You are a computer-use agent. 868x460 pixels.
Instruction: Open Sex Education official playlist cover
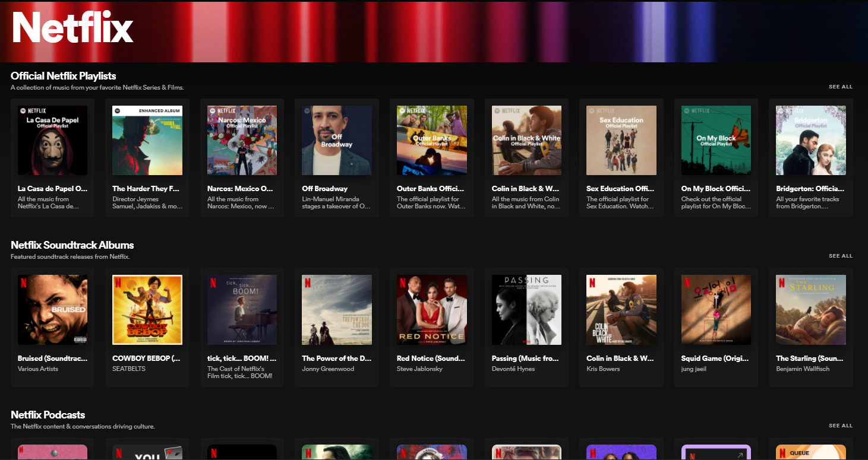(621, 141)
